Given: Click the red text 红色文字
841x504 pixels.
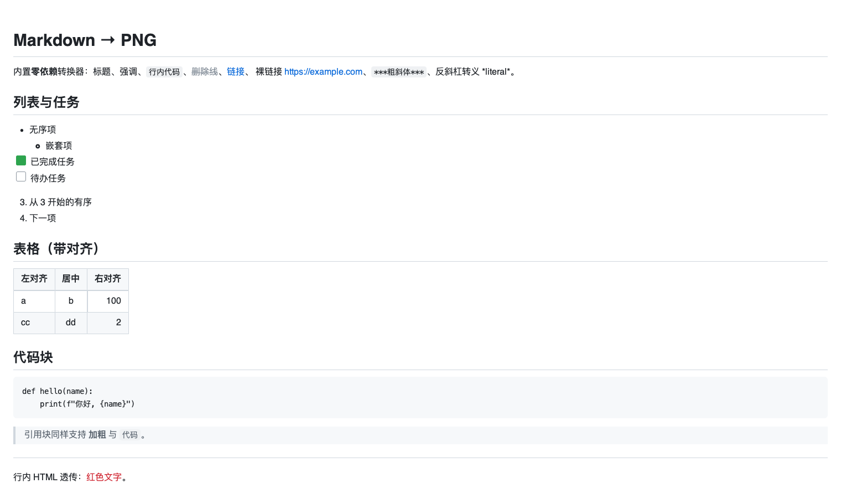Looking at the screenshot, I should tap(104, 477).
